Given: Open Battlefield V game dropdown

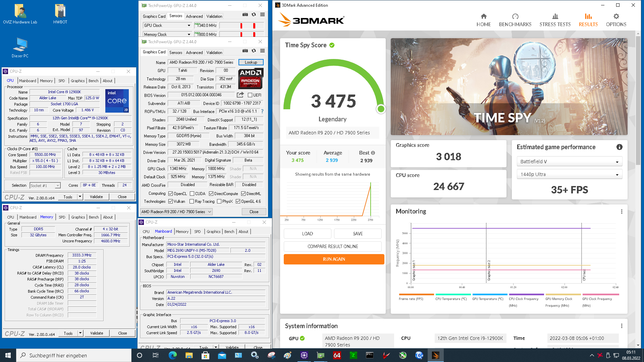Looking at the screenshot, I should tap(569, 162).
